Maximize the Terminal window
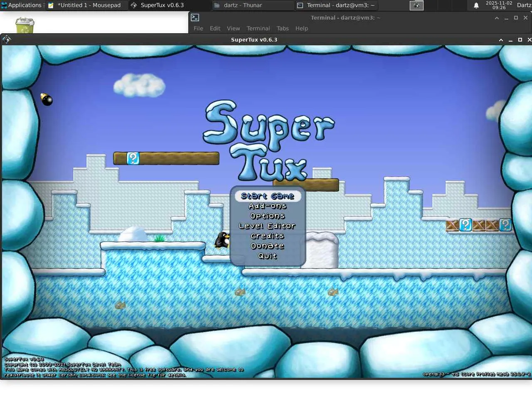The height and width of the screenshot is (399, 532). (x=516, y=18)
